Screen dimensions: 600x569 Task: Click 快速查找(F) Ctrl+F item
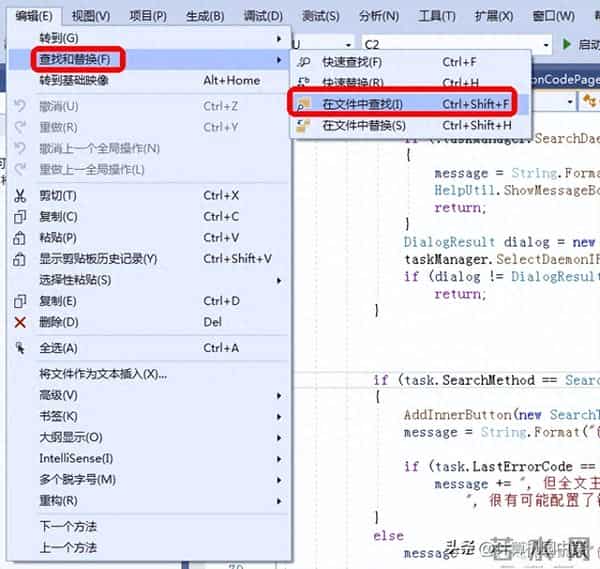click(x=411, y=62)
